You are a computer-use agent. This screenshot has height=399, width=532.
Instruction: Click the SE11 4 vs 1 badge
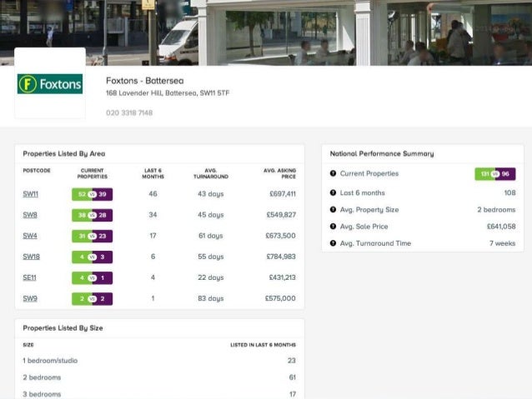pyautogui.click(x=93, y=278)
